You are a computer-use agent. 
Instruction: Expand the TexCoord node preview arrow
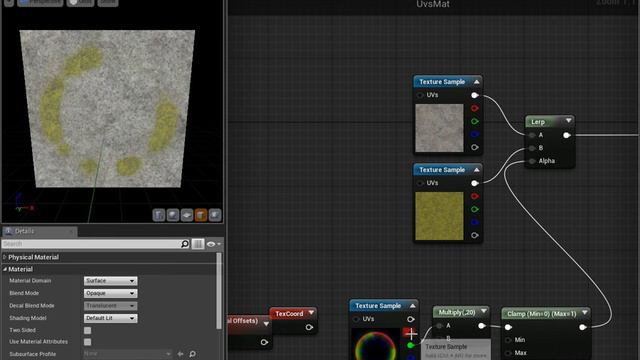click(x=311, y=313)
